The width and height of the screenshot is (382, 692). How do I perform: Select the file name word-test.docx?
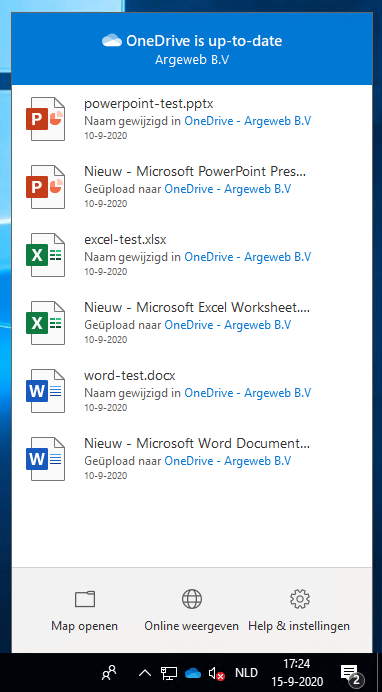[130, 376]
